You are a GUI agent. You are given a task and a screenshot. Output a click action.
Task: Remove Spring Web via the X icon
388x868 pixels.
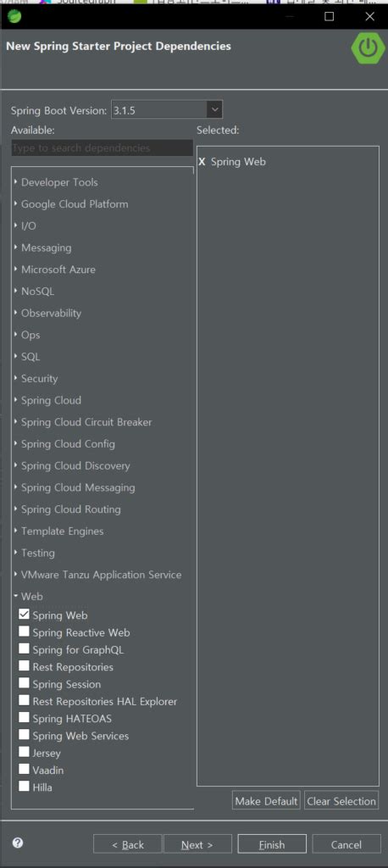pyautogui.click(x=202, y=162)
